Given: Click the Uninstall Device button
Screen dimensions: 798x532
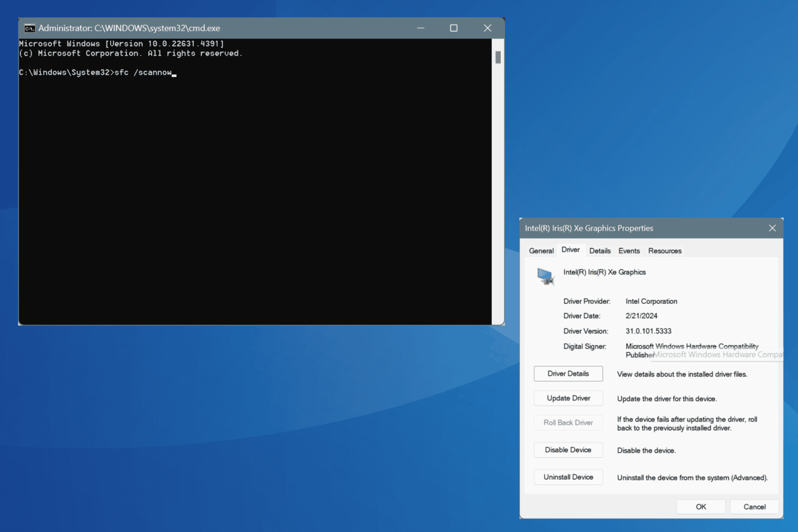Looking at the screenshot, I should (x=568, y=477).
